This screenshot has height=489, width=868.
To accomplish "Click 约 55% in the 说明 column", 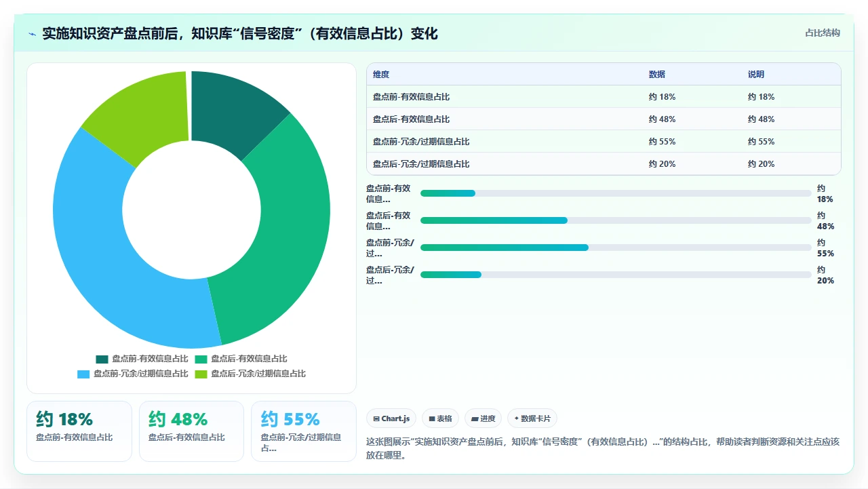I will pyautogui.click(x=762, y=142).
